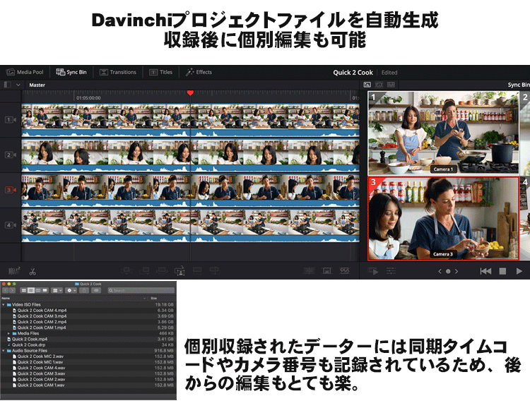
Task: Jump to the previous edit arrow
Action: click(x=440, y=271)
